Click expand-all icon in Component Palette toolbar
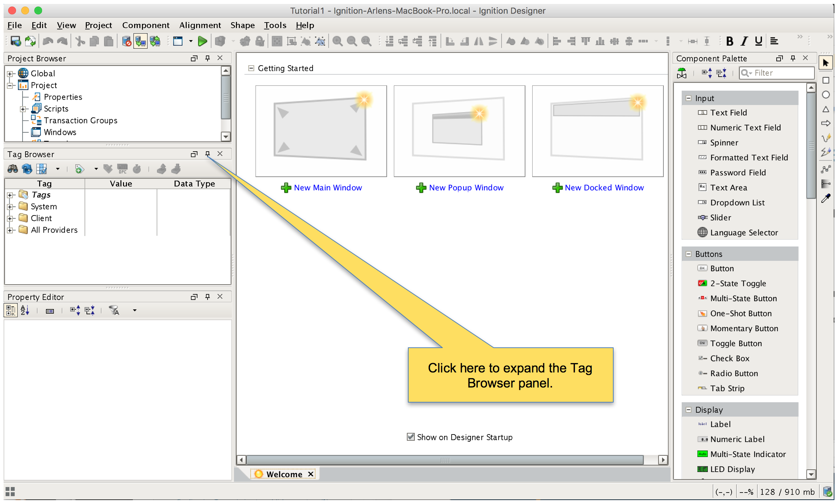The width and height of the screenshot is (838, 504). 706,73
